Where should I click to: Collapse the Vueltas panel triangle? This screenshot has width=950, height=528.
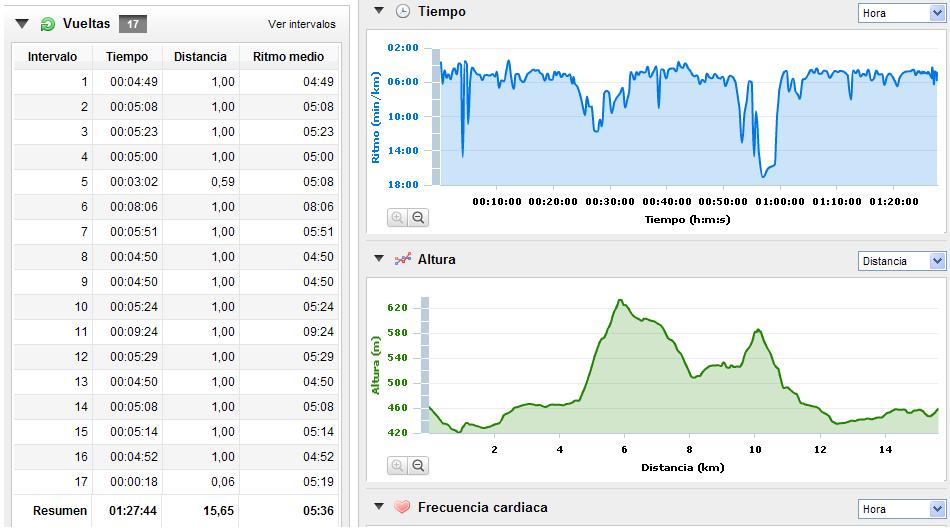22,24
